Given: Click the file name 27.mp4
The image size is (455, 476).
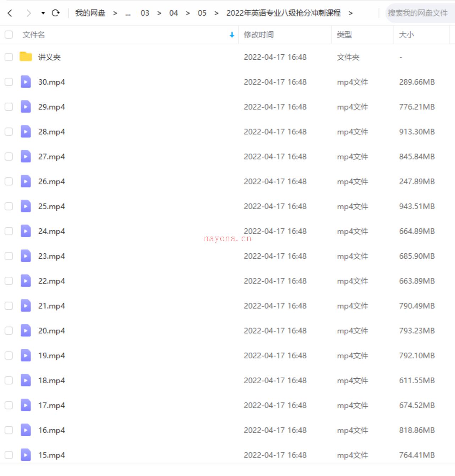Looking at the screenshot, I should (51, 157).
